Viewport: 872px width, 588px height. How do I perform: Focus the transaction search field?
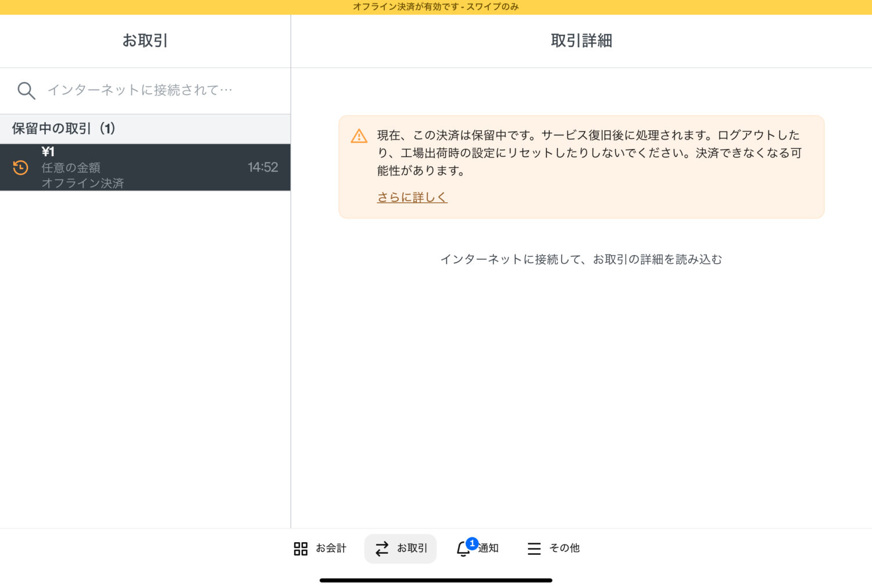pos(145,91)
